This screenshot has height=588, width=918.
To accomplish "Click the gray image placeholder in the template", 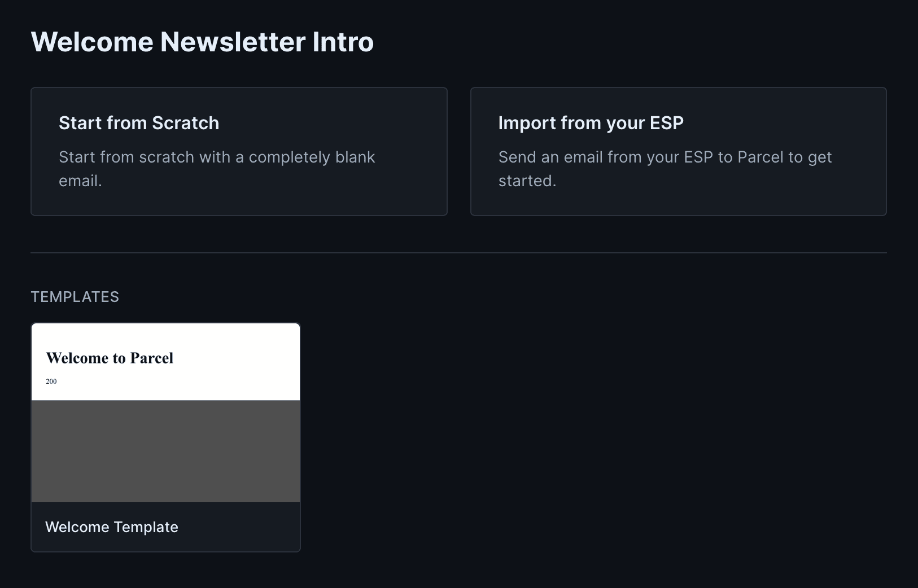I will [165, 450].
